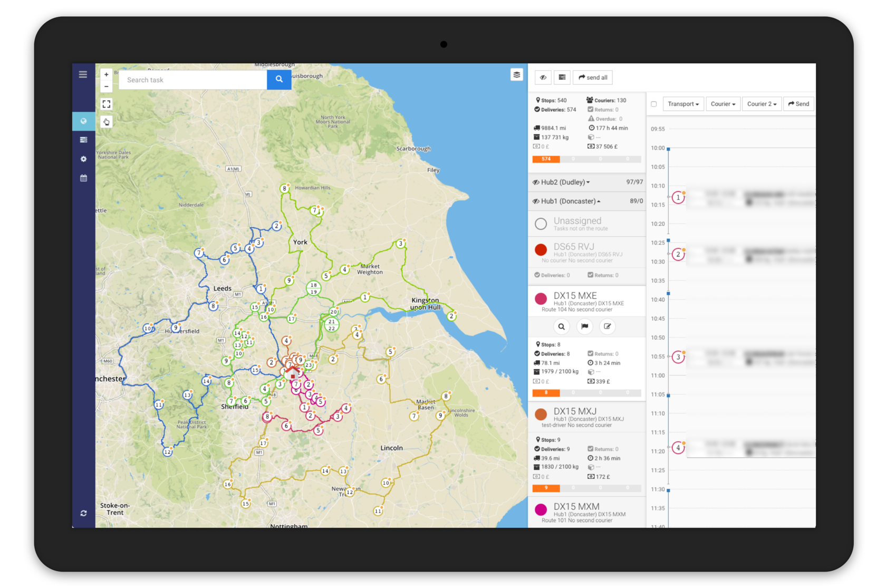Click the blue search magnifier button
The image size is (886, 588).
click(x=279, y=79)
